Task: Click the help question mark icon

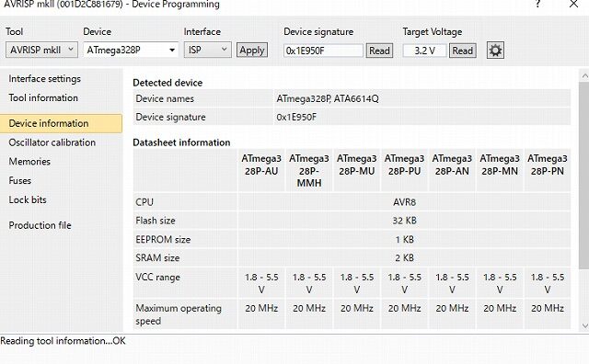Action: coord(537,4)
